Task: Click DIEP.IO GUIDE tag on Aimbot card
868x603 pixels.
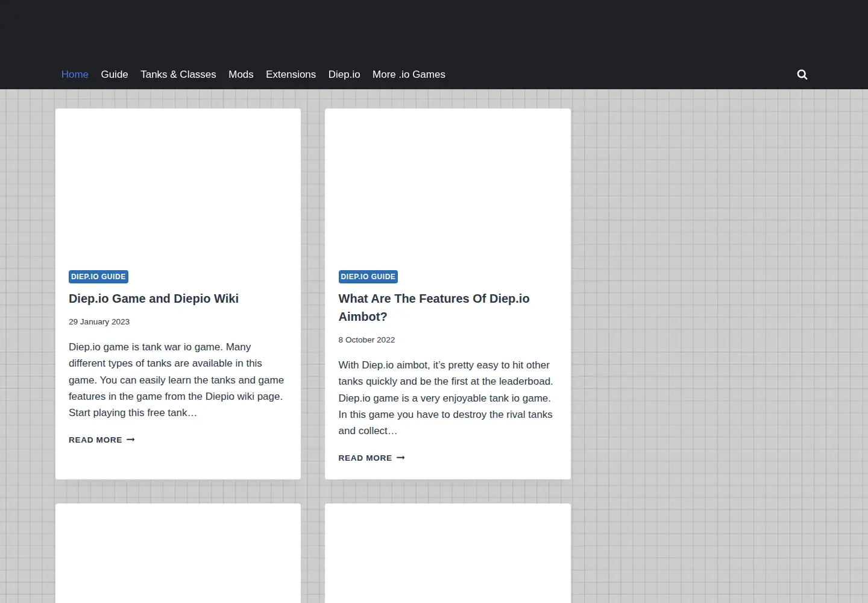Action: click(x=368, y=277)
